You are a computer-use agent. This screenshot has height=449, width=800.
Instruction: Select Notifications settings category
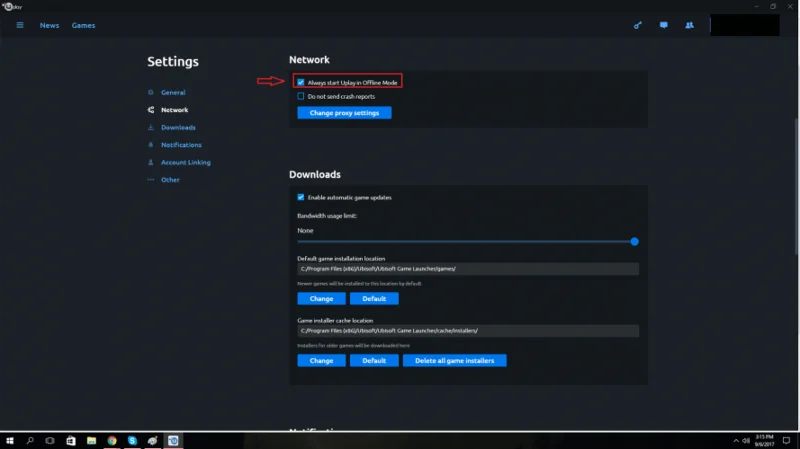tap(181, 145)
